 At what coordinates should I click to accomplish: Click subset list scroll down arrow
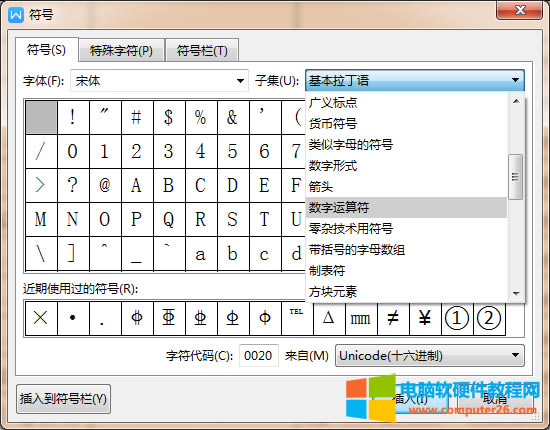coord(516,293)
